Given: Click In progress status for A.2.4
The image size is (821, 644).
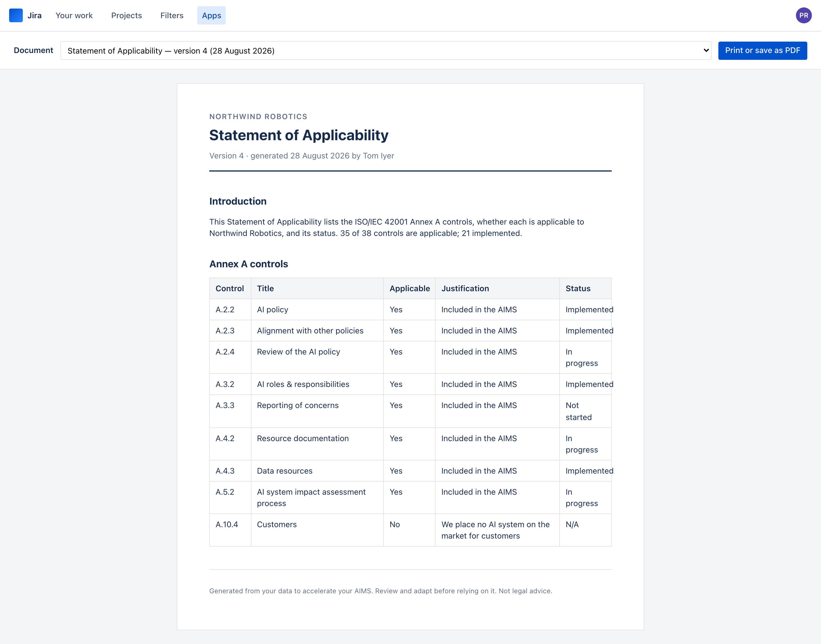Looking at the screenshot, I should 585,357.
